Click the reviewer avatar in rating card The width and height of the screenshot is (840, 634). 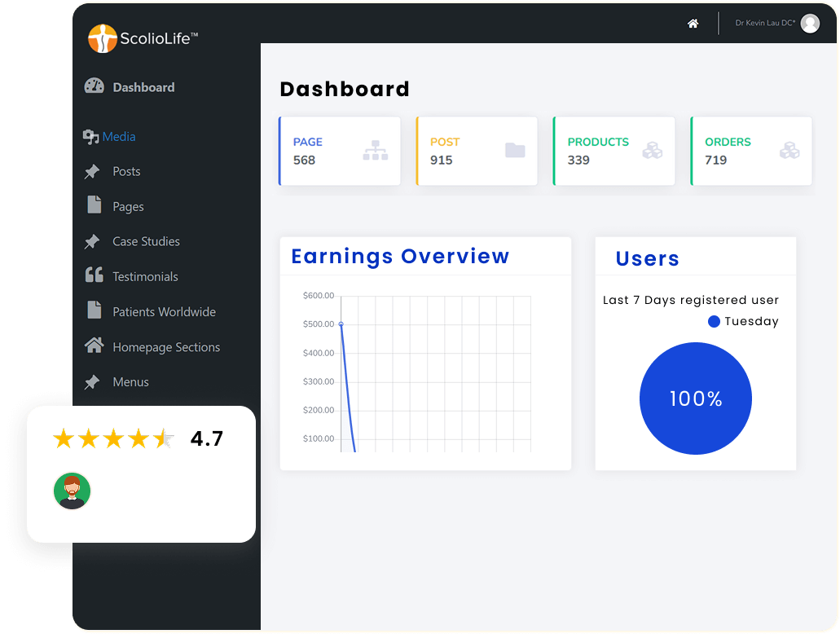click(x=72, y=491)
